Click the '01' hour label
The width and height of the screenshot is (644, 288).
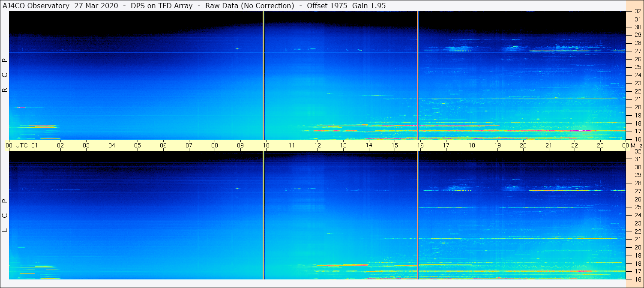click(x=35, y=145)
